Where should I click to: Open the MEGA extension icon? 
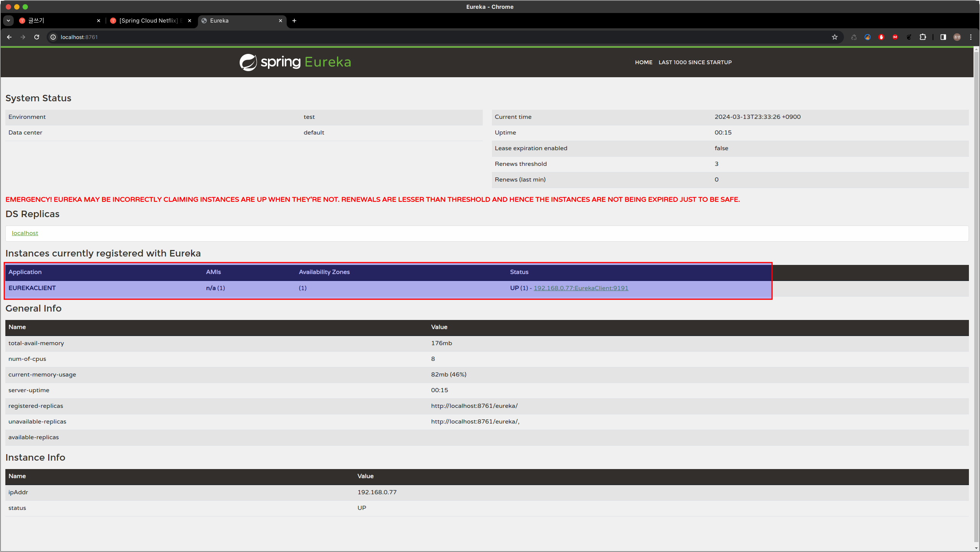pyautogui.click(x=895, y=37)
